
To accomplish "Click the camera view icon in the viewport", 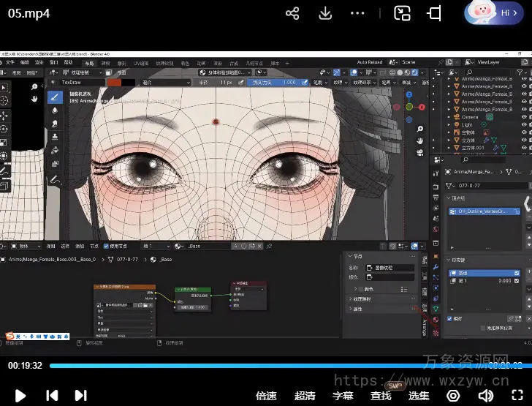I will tap(421, 153).
